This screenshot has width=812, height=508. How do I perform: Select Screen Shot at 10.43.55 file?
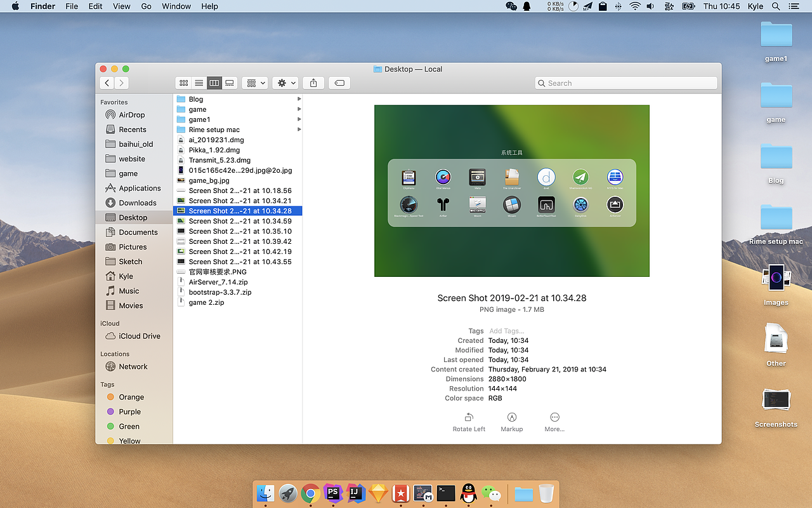click(x=238, y=262)
